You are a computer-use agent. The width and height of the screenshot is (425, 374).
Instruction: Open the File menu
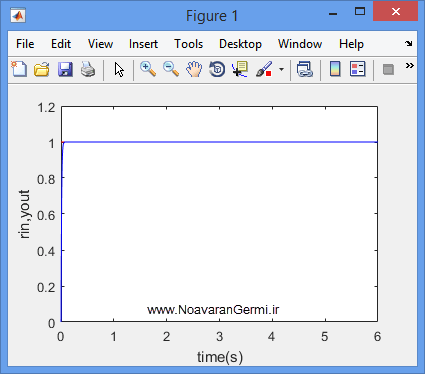[x=25, y=44]
